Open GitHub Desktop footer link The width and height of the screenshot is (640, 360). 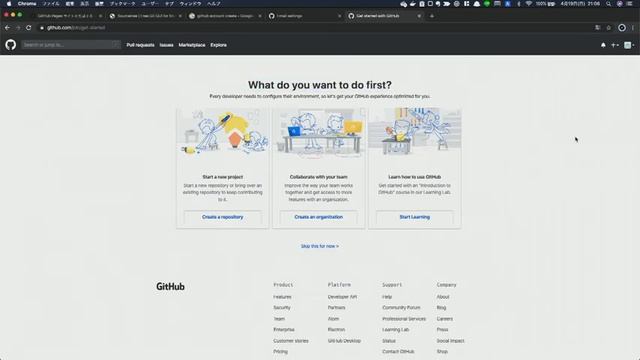pyautogui.click(x=344, y=340)
